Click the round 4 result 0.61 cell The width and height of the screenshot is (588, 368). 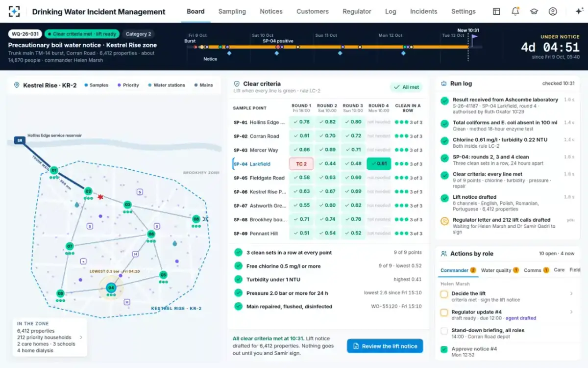click(x=379, y=164)
